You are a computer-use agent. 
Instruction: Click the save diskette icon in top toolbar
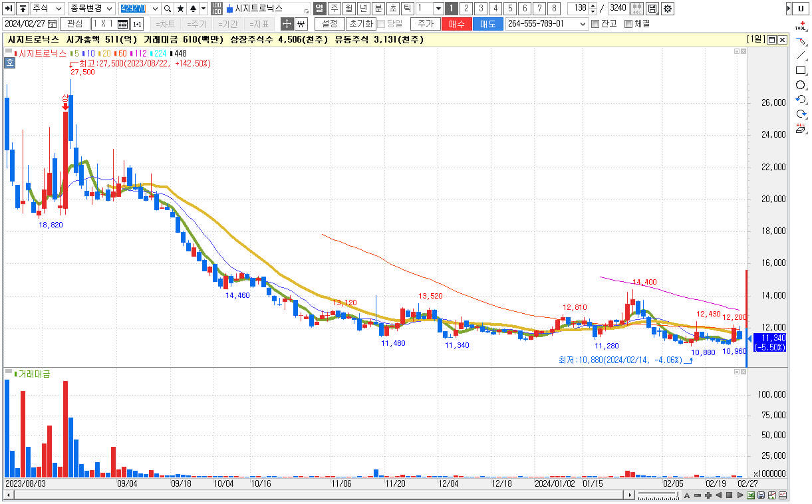click(x=652, y=9)
